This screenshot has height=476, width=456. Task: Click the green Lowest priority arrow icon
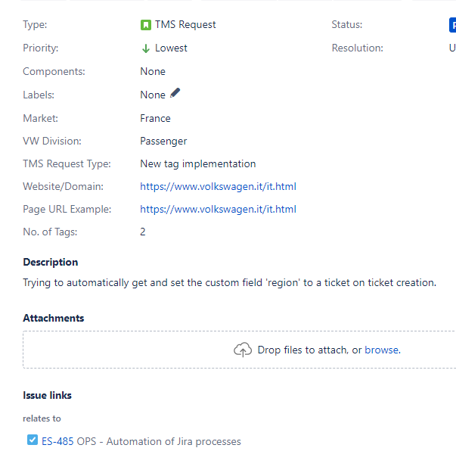(146, 48)
